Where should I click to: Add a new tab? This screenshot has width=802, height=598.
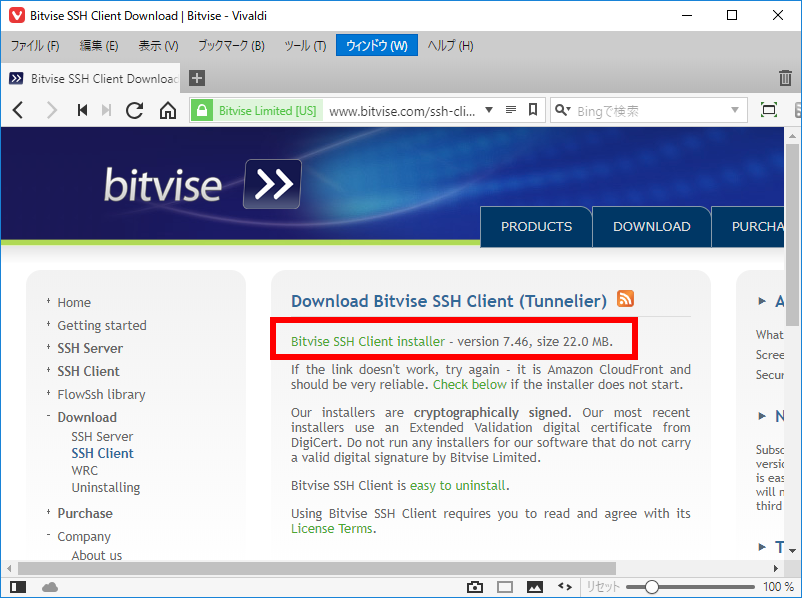[197, 78]
